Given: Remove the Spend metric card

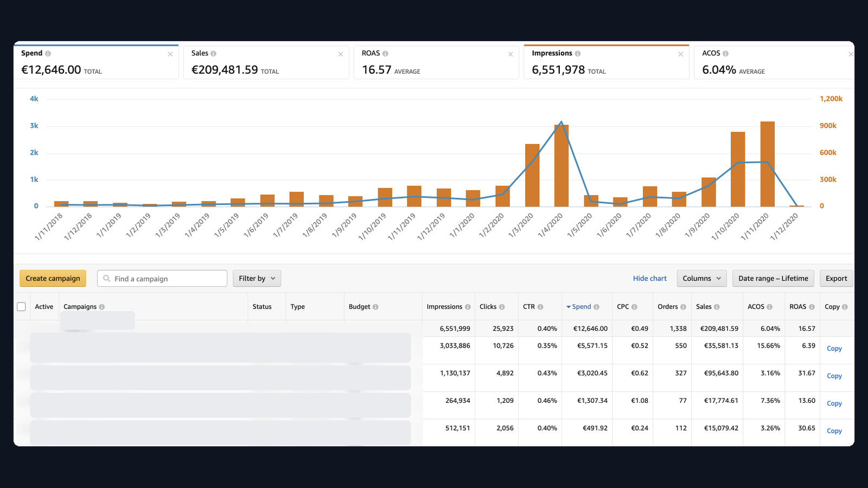Looking at the screenshot, I should pos(170,54).
